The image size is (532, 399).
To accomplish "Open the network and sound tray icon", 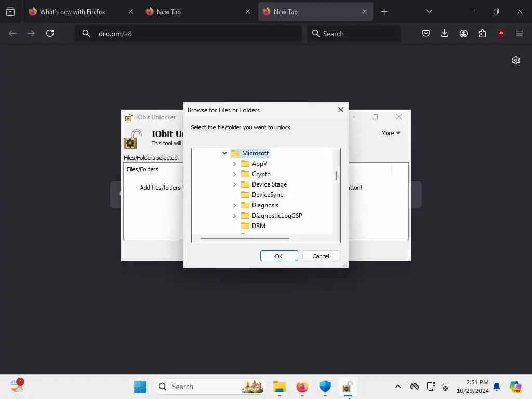I will [x=444, y=387].
